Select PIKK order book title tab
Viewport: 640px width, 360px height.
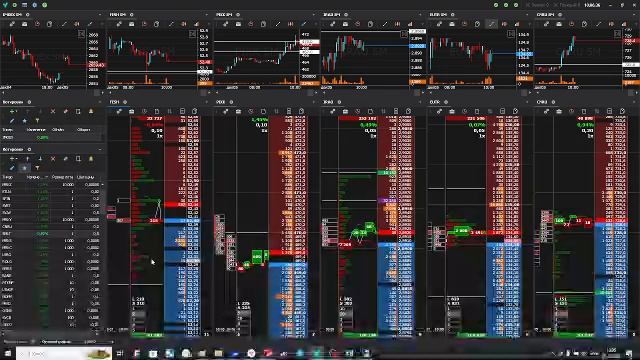221,102
